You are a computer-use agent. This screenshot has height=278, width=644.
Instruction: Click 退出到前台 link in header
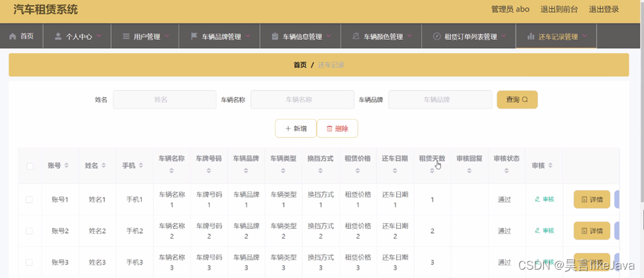pos(559,10)
